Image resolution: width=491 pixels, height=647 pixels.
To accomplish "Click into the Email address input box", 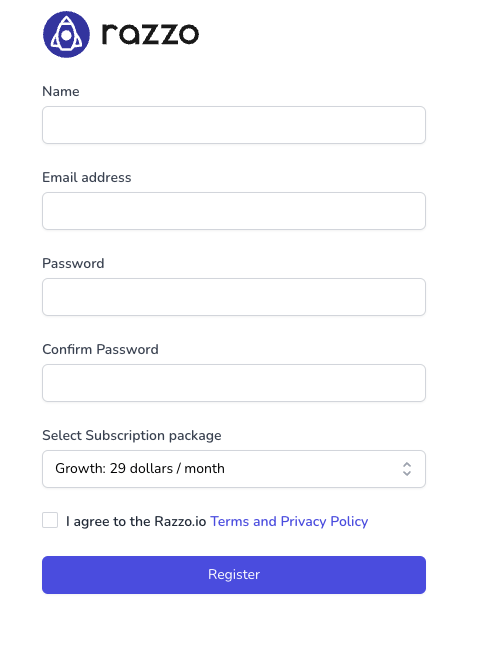I will [x=234, y=211].
